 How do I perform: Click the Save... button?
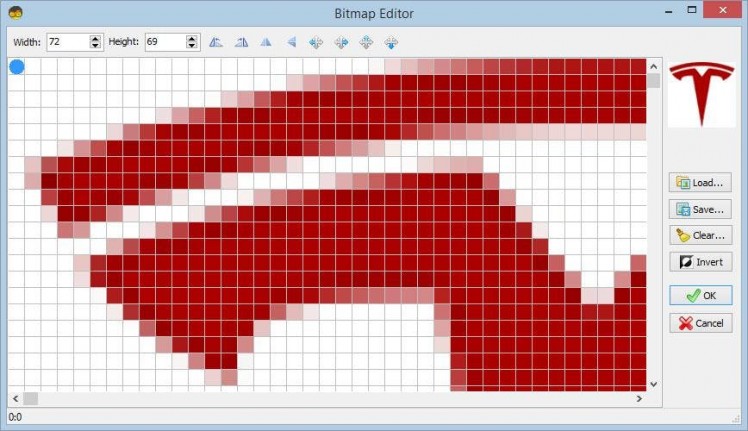click(x=700, y=209)
